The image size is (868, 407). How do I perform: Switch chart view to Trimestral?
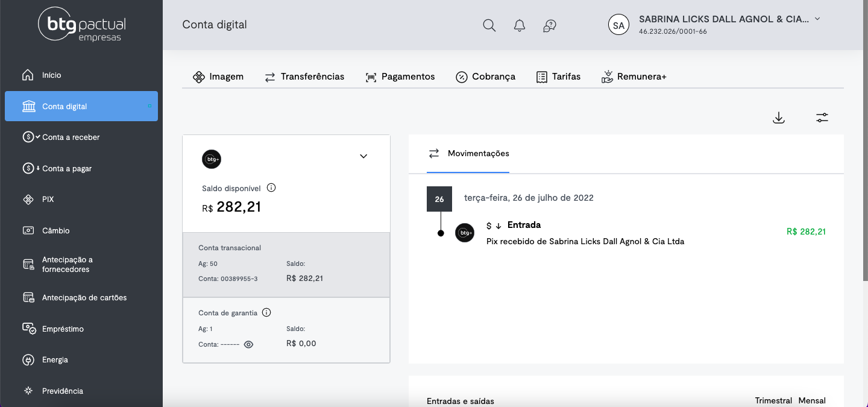click(x=773, y=400)
